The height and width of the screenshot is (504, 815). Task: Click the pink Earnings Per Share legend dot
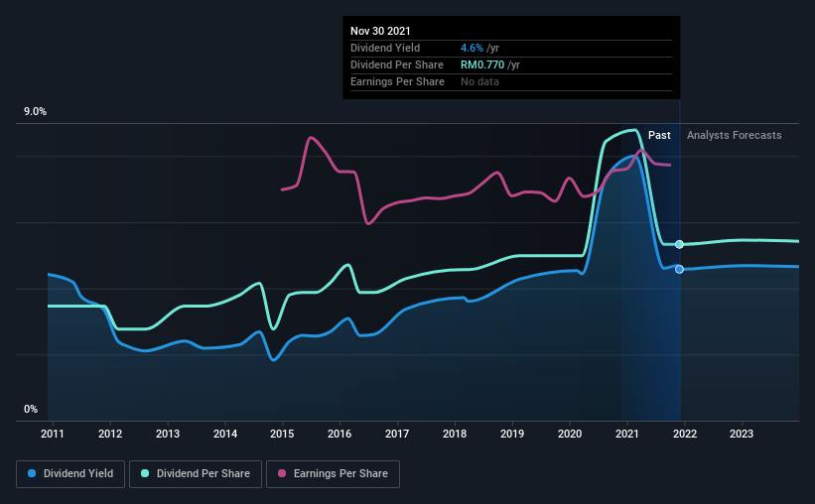pos(283,474)
